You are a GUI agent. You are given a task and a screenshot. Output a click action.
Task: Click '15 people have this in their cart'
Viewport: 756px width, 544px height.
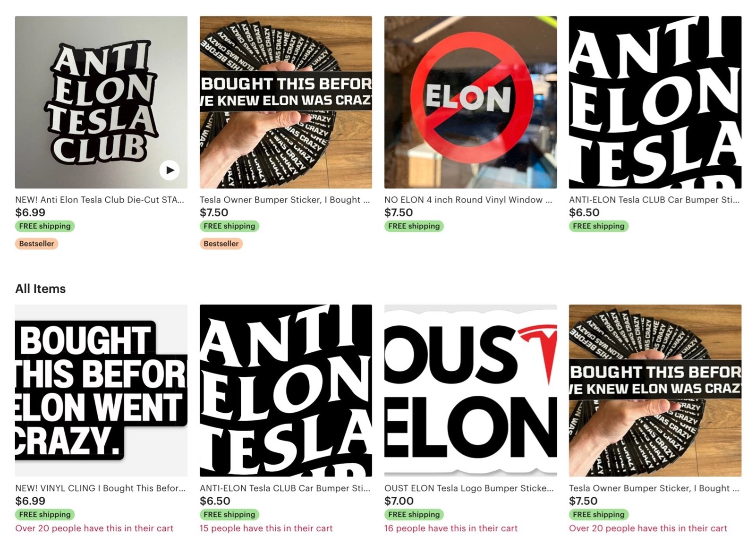click(x=266, y=528)
